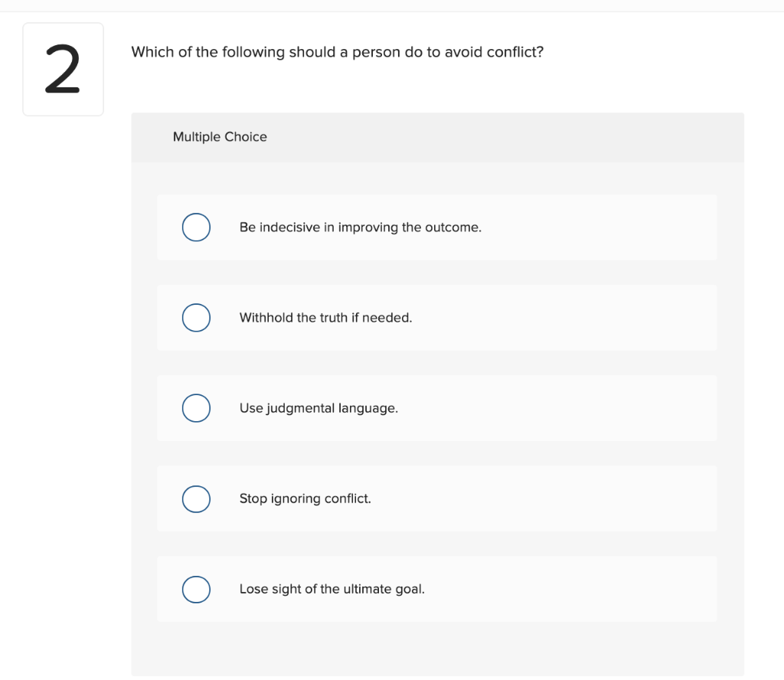Click the answer row containing 'Be indecisive in improving the outcome.'
This screenshot has height=680, width=784.
[436, 227]
